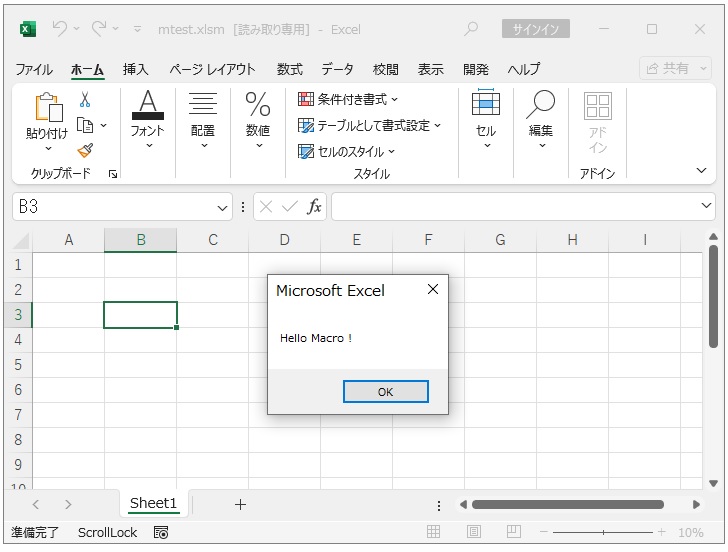728x552 pixels.
Task: Open セルのスタイル cell styles menu
Action: 346,151
